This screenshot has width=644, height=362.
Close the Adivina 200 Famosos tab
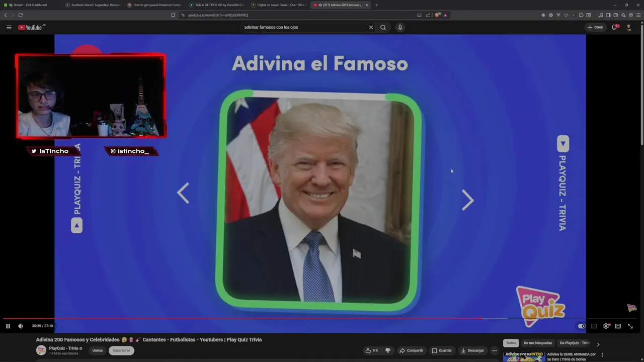[367, 5]
